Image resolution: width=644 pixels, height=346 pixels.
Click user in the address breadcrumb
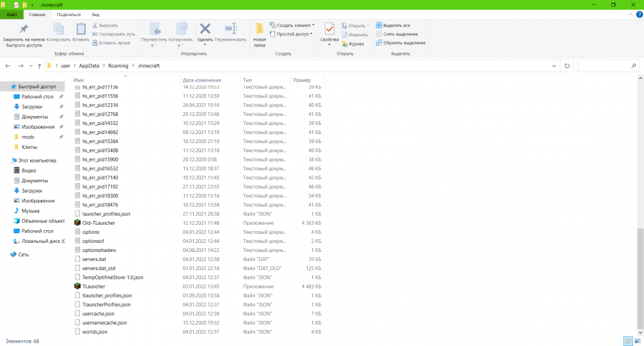(x=65, y=66)
